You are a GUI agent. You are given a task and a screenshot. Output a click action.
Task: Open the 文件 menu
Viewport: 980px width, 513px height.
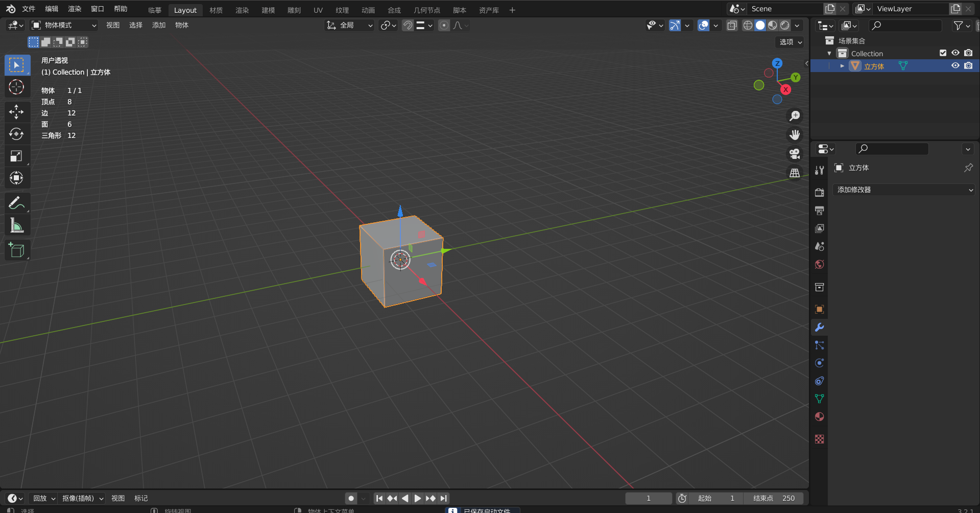[x=29, y=9]
